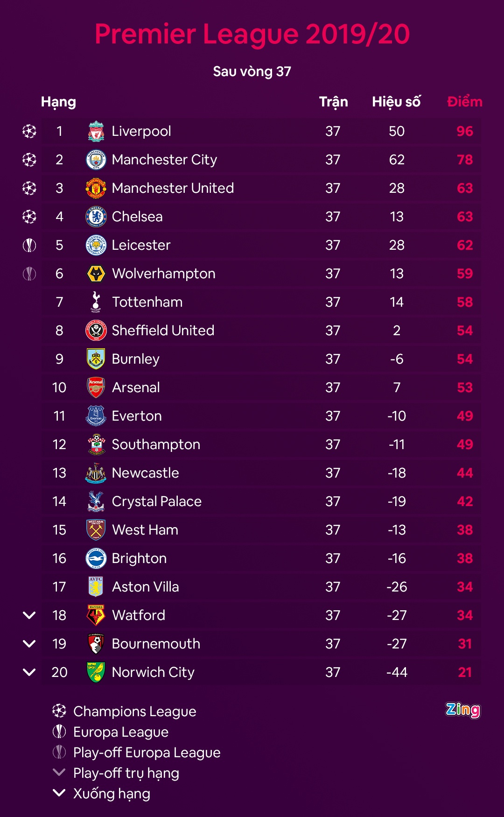Select the Tottenham cockerel emblem
The width and height of the screenshot is (504, 817).
(96, 302)
